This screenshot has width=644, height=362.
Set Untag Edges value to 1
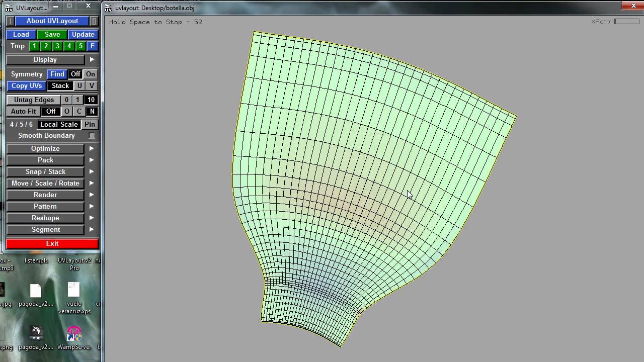point(77,100)
